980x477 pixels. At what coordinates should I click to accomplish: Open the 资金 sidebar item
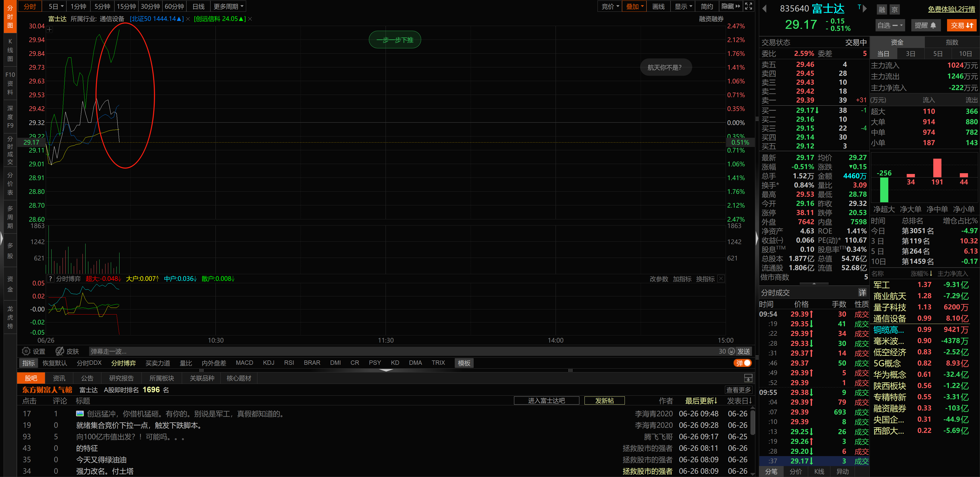[10, 284]
